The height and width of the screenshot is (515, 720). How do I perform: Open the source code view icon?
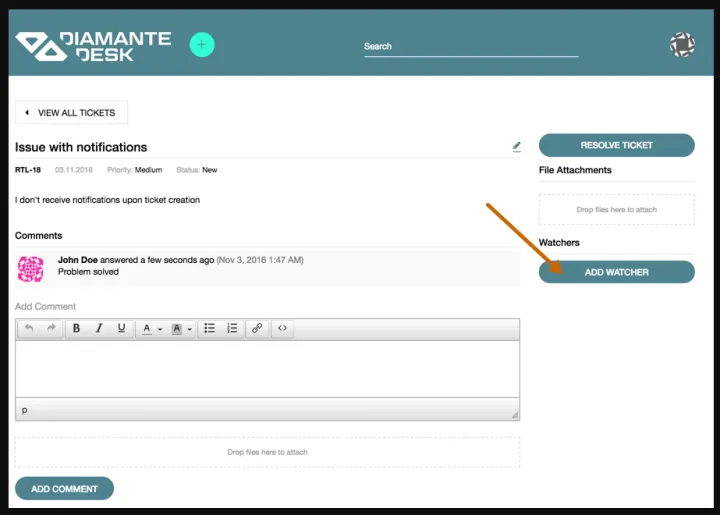click(x=282, y=328)
